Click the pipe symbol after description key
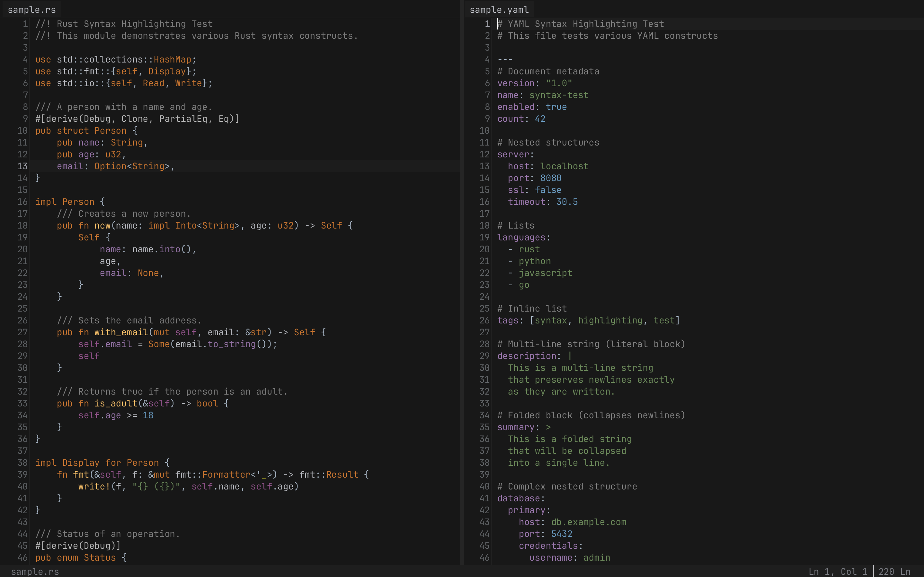Image resolution: width=924 pixels, height=577 pixels. click(570, 356)
